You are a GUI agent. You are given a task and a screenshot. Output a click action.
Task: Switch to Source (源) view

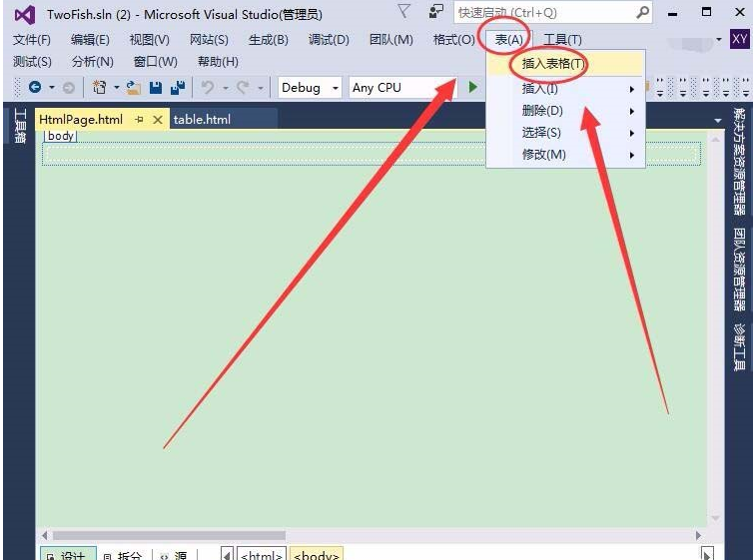175,554
